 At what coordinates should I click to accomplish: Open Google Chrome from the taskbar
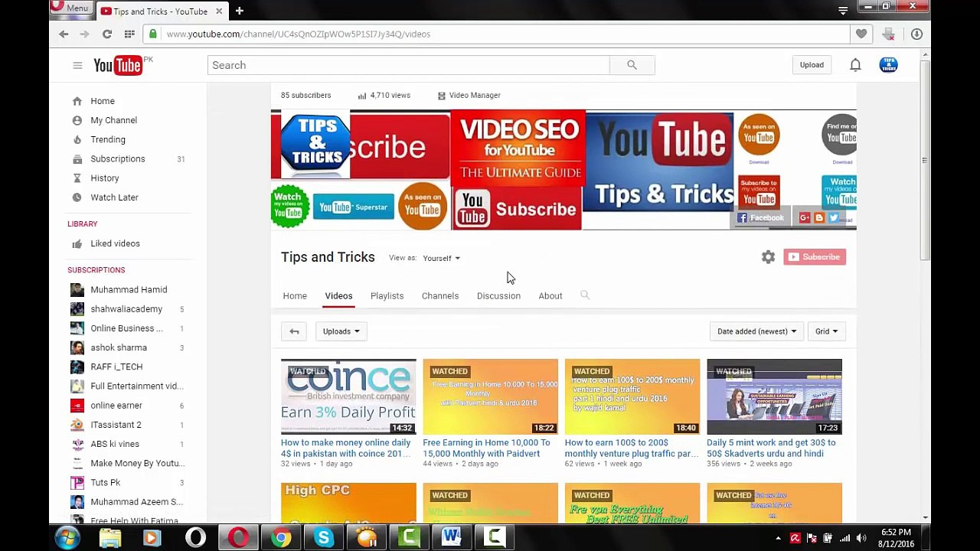(x=282, y=538)
